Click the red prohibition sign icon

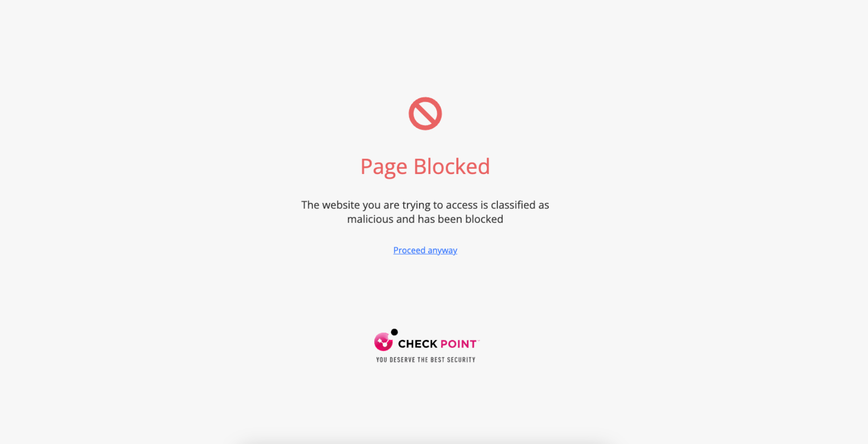pos(425,114)
